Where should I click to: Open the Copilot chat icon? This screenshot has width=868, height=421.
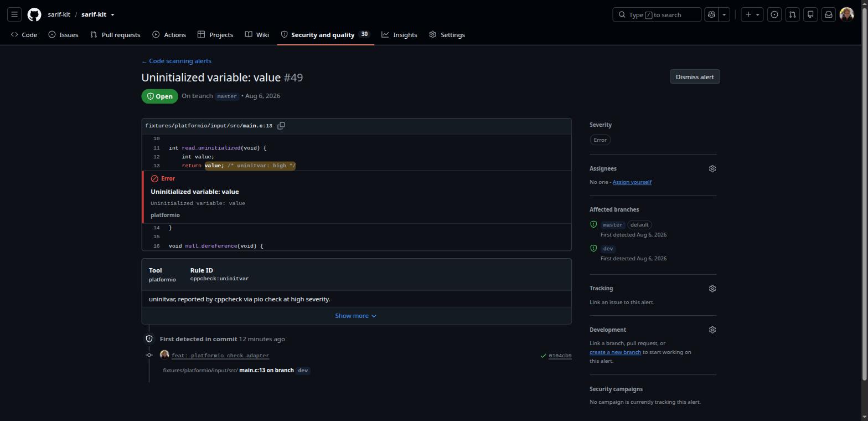point(711,14)
